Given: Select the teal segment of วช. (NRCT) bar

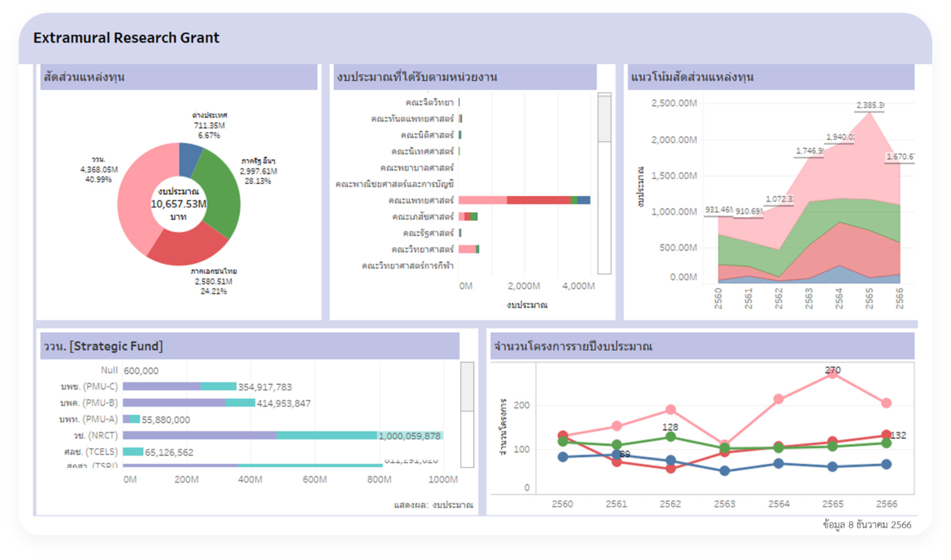Looking at the screenshot, I should pyautogui.click(x=326, y=436).
